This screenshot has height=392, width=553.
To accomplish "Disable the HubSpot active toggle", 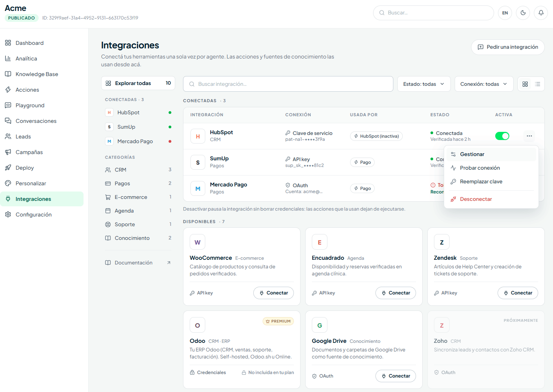I will tap(502, 136).
